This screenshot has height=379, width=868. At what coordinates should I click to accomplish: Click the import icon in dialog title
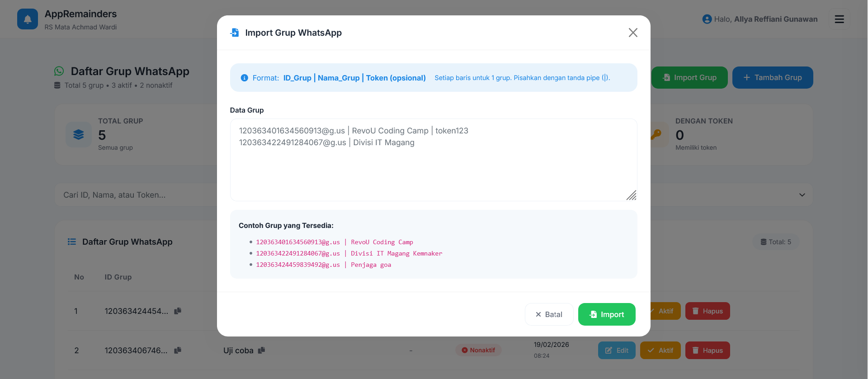click(235, 33)
